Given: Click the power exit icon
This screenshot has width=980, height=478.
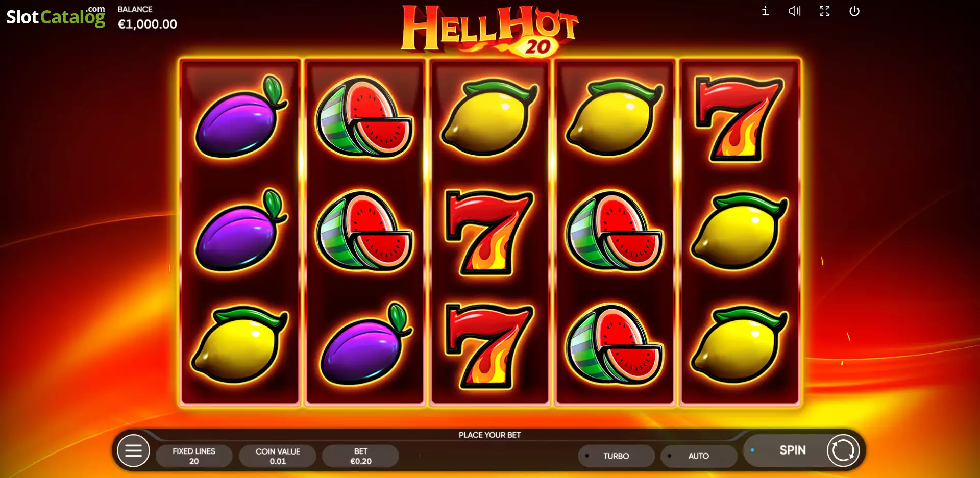Looking at the screenshot, I should tap(854, 11).
